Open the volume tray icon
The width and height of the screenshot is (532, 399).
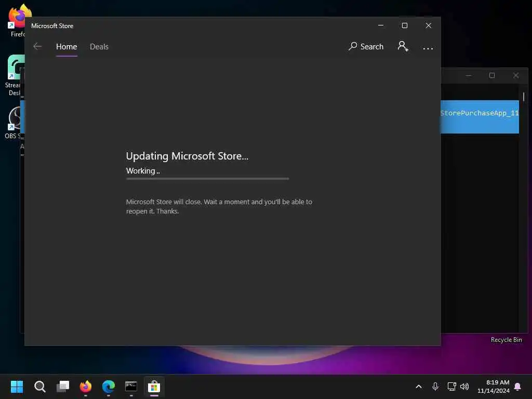tap(464, 387)
